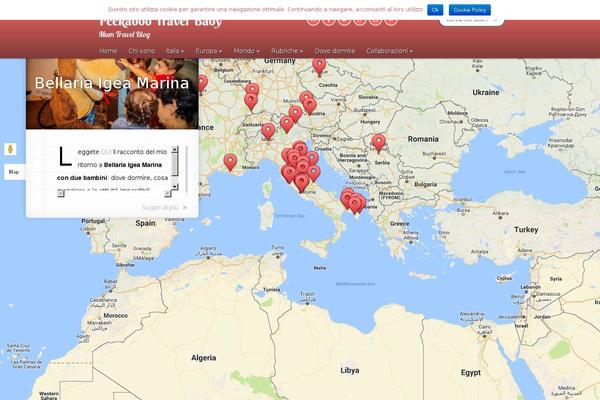The width and height of the screenshot is (600, 400).
Task: Click the Libya label on the map
Action: (350, 371)
